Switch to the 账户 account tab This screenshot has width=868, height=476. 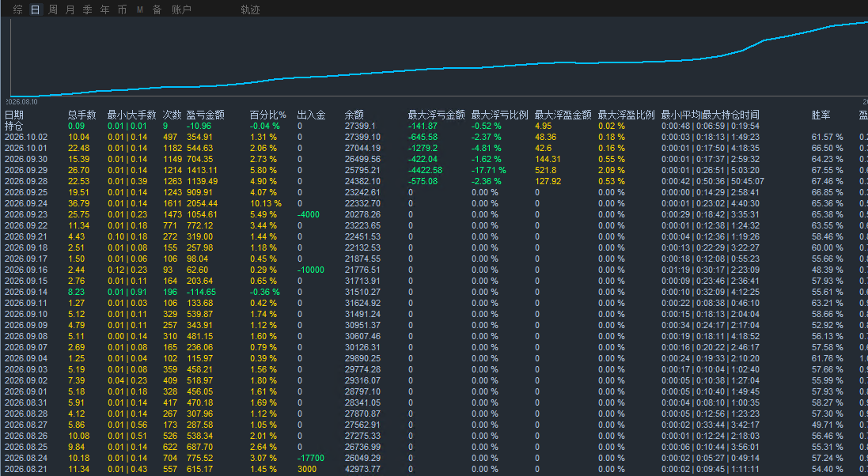181,9
